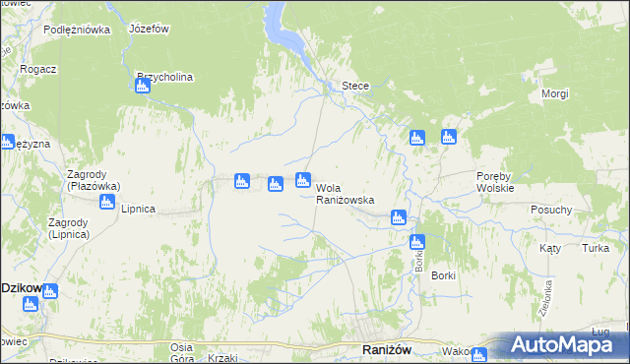This screenshot has width=630, height=364.
Task: Click the Krzaki place label
Action: (222, 357)
